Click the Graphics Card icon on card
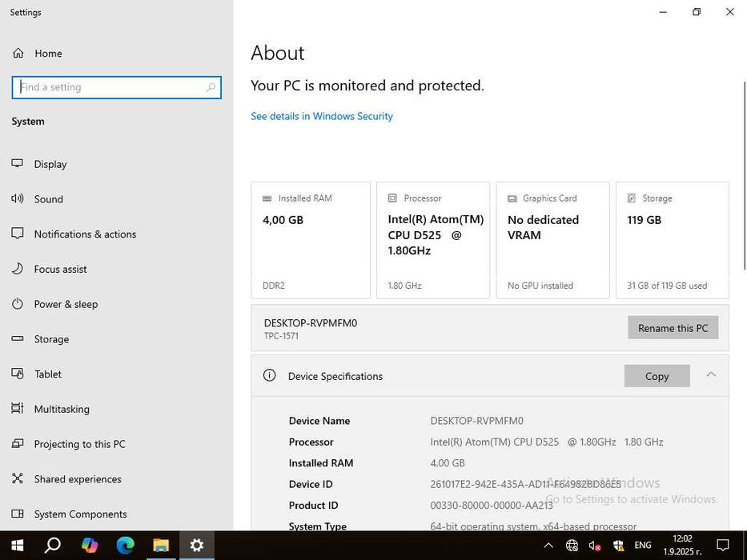Image resolution: width=747 pixels, height=560 pixels. (x=512, y=198)
